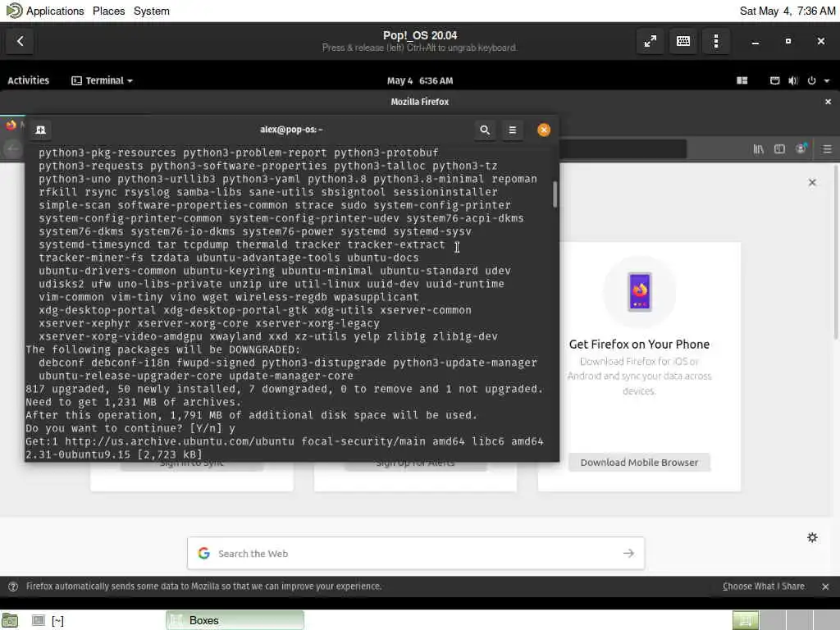Click the Firefox page scrollbar

[835, 252]
